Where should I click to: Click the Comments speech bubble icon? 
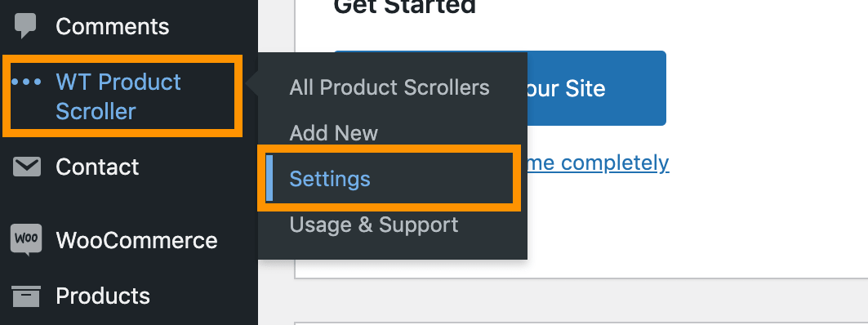point(26,26)
